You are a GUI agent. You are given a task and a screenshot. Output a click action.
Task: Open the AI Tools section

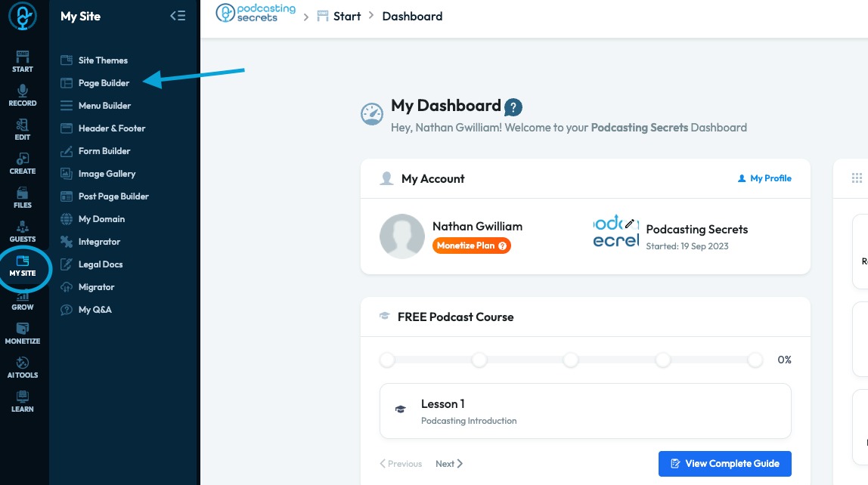[x=22, y=368]
